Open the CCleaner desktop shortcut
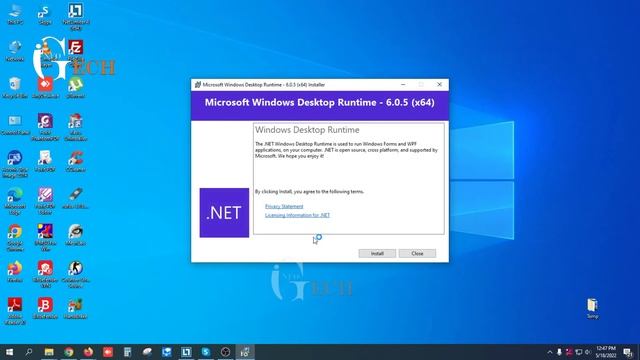Viewport: 640px width, 360px height. click(x=76, y=161)
